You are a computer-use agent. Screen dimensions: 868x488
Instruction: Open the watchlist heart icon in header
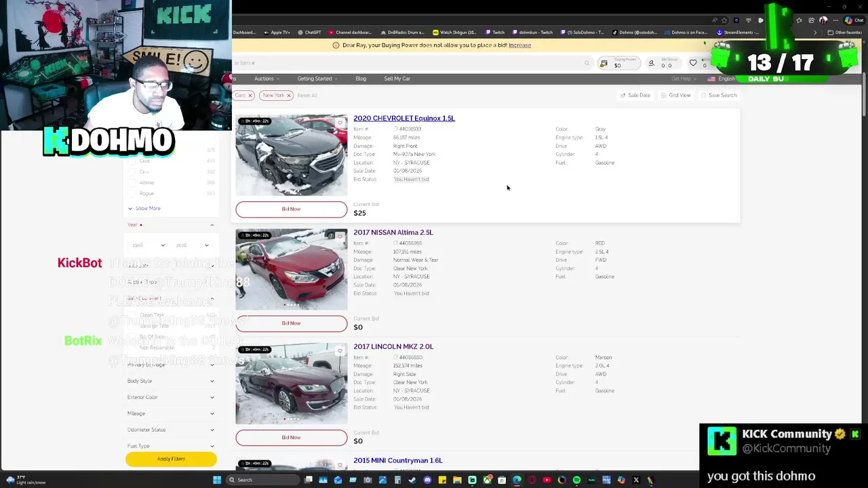693,63
